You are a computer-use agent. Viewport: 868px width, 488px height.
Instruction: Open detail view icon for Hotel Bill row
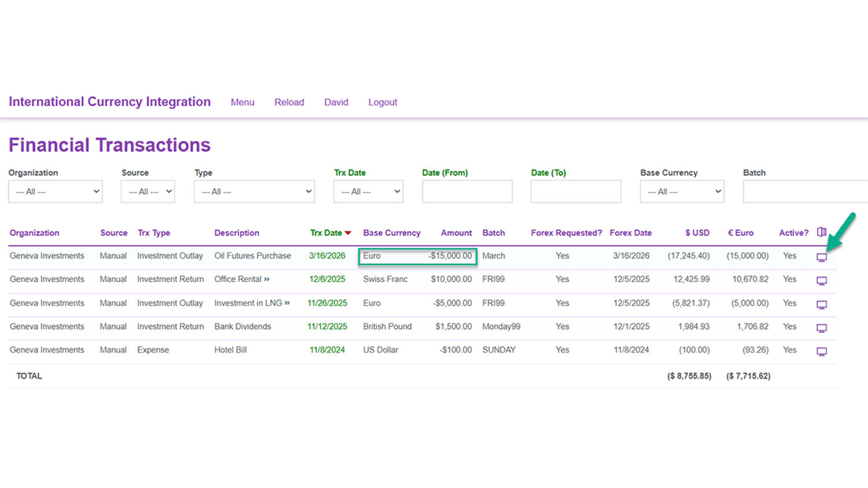822,352
